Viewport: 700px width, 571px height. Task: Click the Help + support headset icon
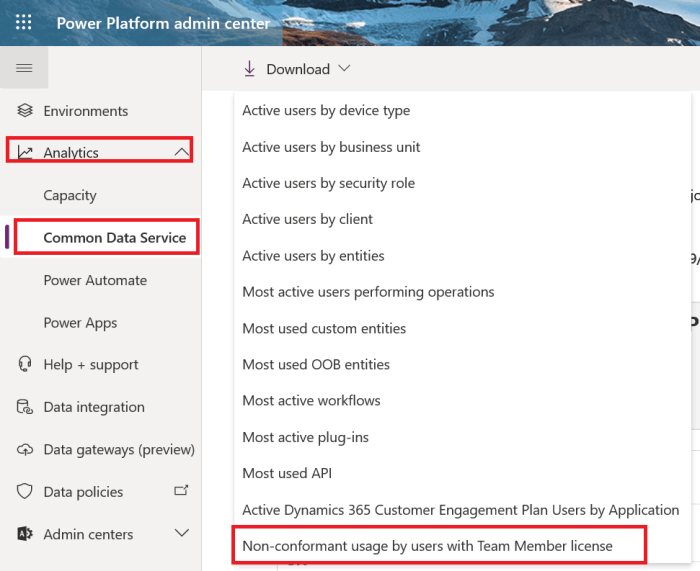(x=25, y=365)
